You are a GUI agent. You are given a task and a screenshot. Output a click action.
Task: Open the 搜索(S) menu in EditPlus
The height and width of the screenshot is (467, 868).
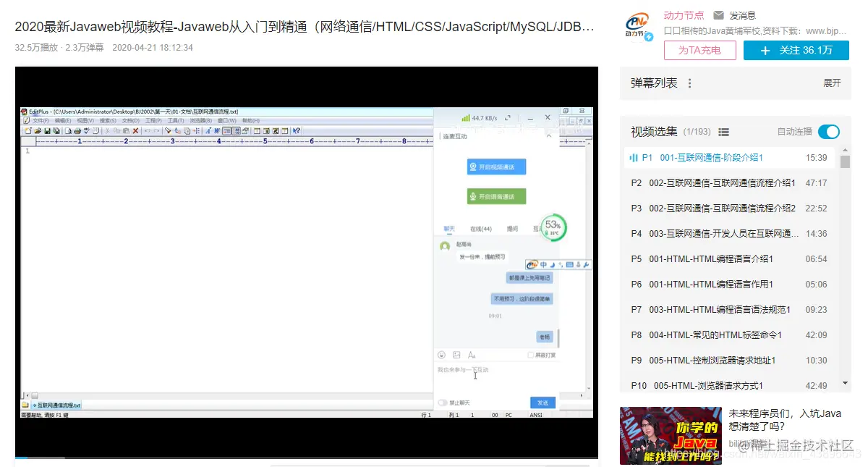[x=108, y=121]
